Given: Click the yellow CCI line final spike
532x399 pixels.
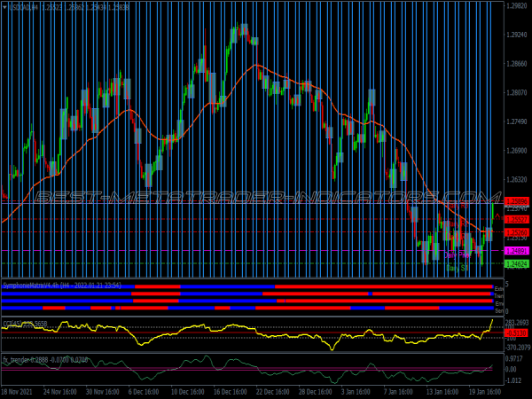Looking at the screenshot, I should click(x=492, y=320).
